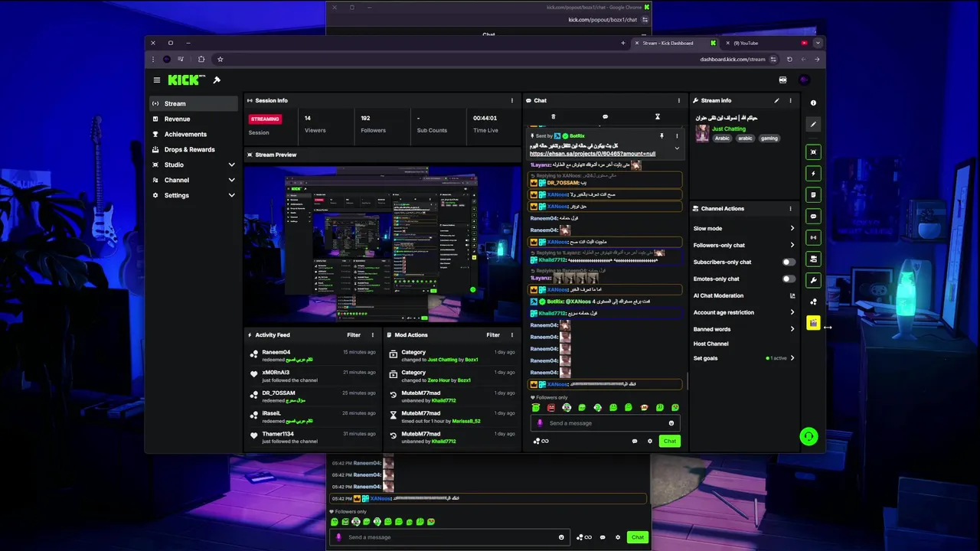Open the green headset support button

coord(808,436)
